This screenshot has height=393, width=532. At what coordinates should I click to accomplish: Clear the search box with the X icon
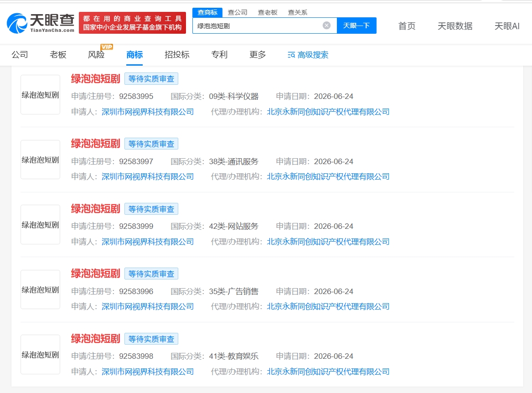[x=326, y=26]
